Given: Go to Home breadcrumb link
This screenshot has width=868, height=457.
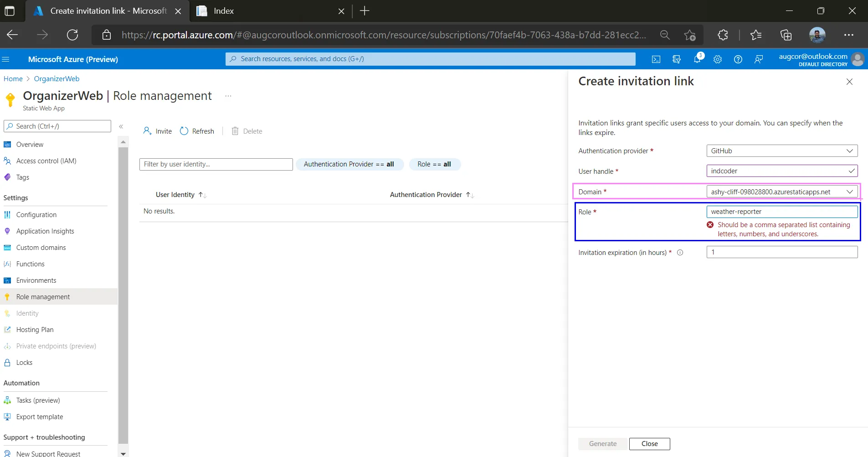Looking at the screenshot, I should click(x=13, y=79).
